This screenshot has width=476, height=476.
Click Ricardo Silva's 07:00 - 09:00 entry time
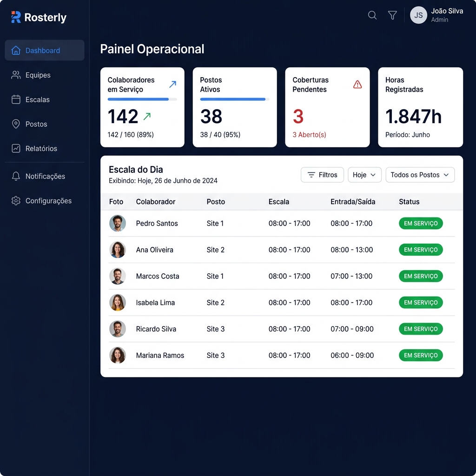pyautogui.click(x=352, y=329)
